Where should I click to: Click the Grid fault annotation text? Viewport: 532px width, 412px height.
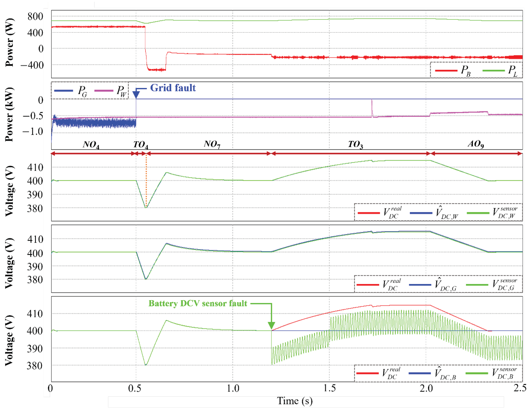click(173, 88)
